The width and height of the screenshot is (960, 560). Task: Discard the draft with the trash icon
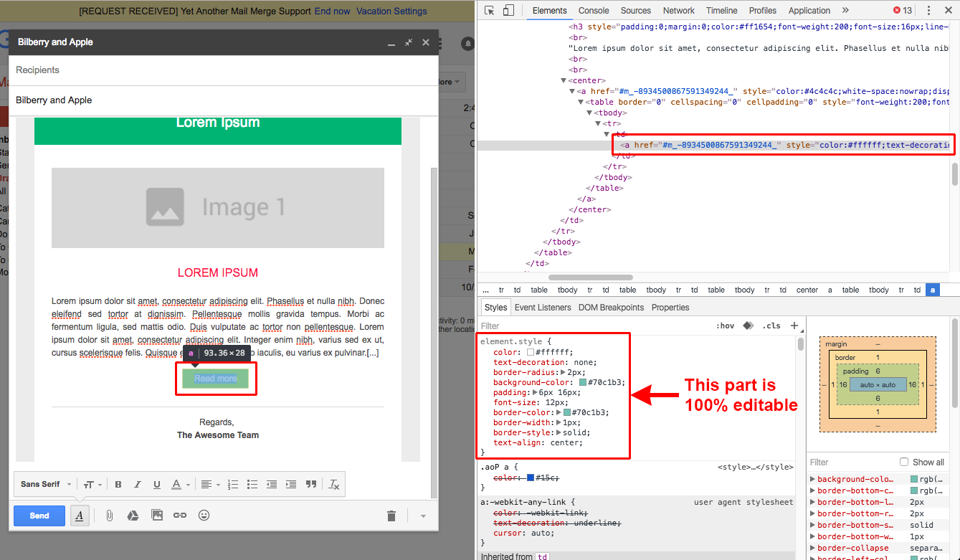point(391,516)
